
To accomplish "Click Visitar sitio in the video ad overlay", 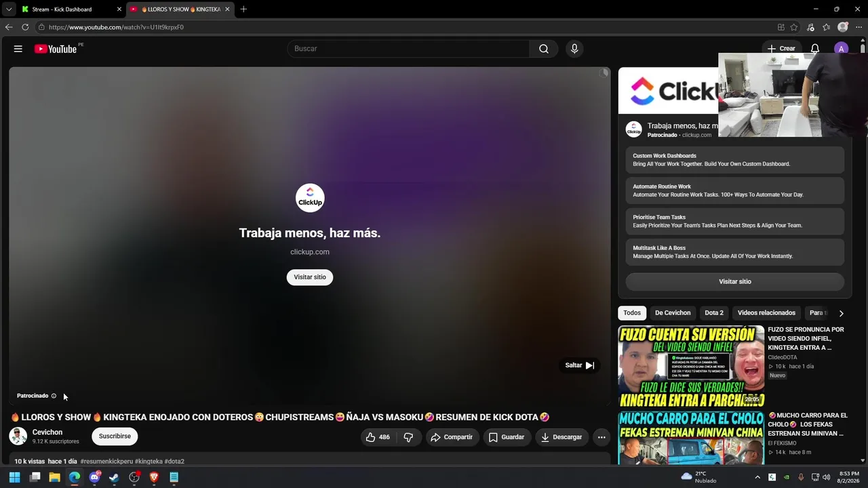I will pos(310,277).
